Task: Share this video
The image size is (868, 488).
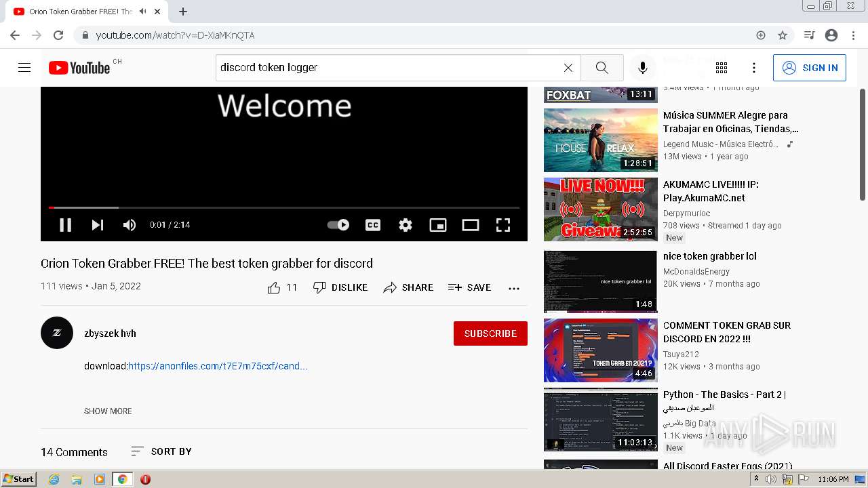Action: click(x=408, y=287)
